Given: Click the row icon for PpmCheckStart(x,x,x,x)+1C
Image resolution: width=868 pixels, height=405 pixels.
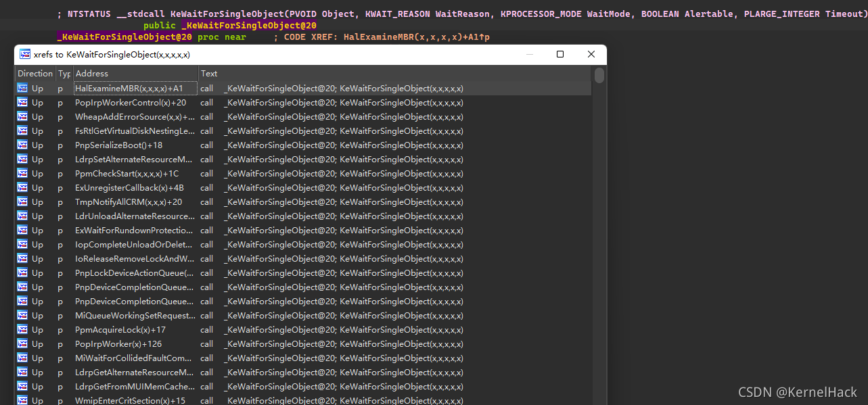Looking at the screenshot, I should tap(22, 173).
